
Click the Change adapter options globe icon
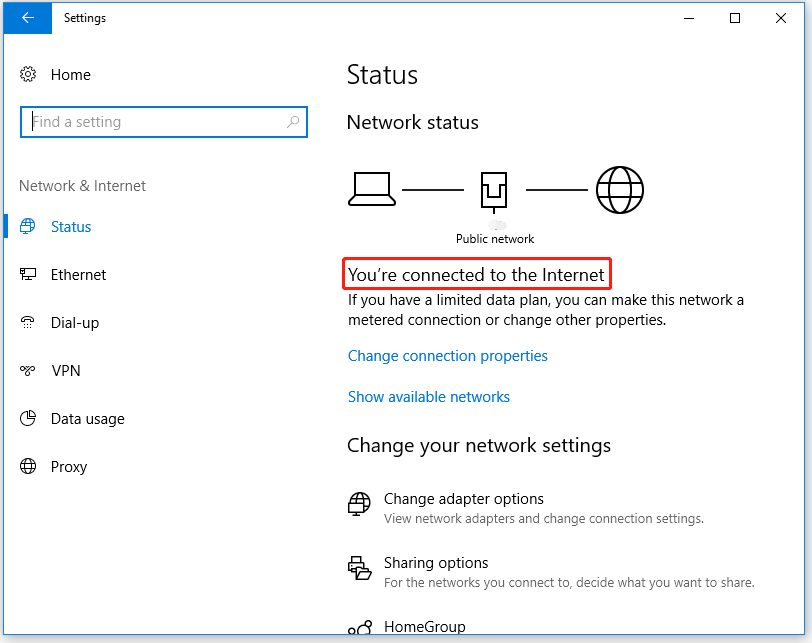(x=359, y=503)
